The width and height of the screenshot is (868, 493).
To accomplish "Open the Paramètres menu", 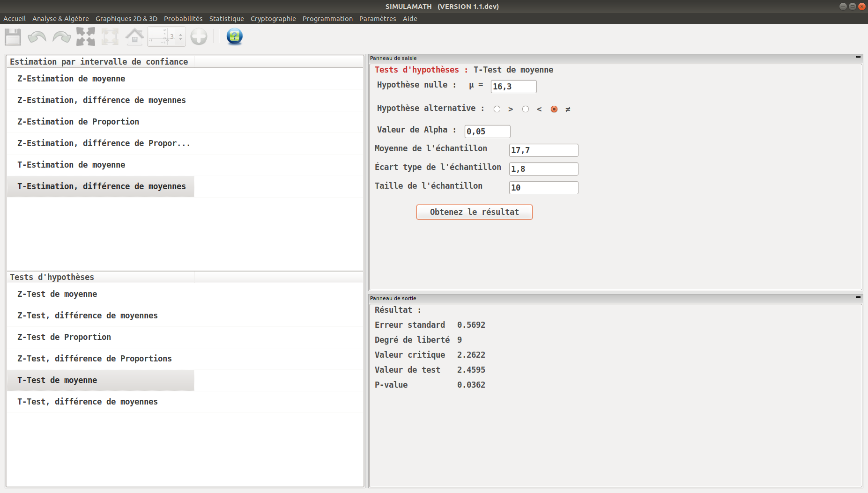I will click(x=378, y=19).
